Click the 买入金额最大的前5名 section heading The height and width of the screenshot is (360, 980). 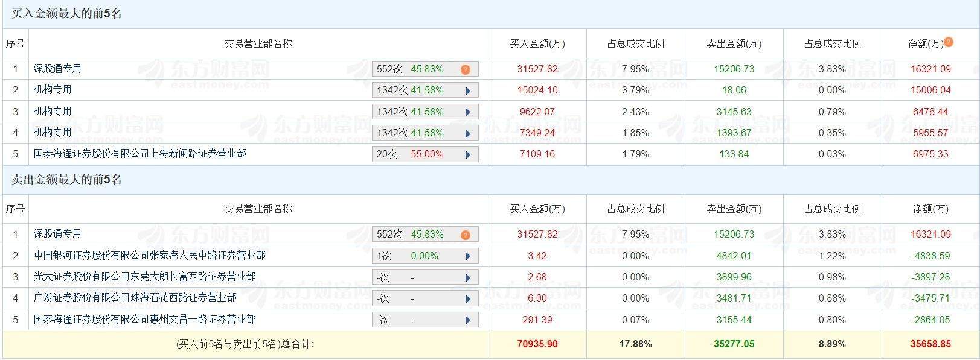67,14
